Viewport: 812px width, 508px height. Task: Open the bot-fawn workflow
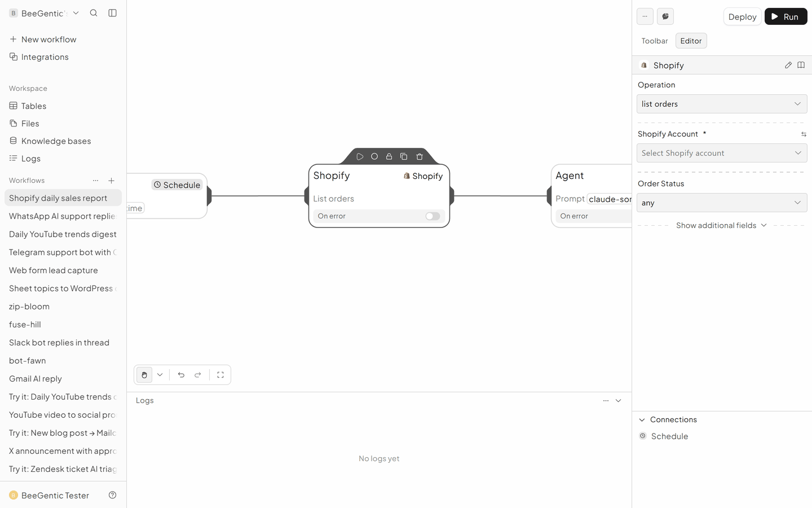63,361
